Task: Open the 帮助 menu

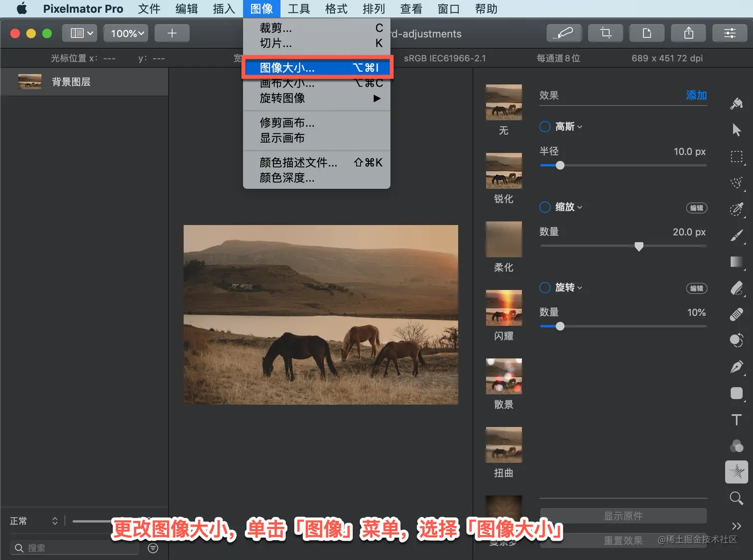Action: coord(486,9)
